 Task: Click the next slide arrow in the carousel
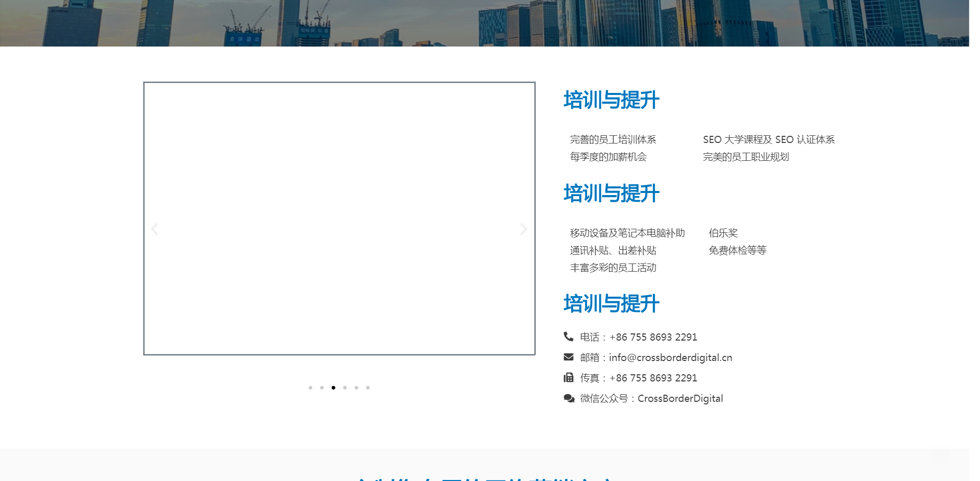pos(523,229)
